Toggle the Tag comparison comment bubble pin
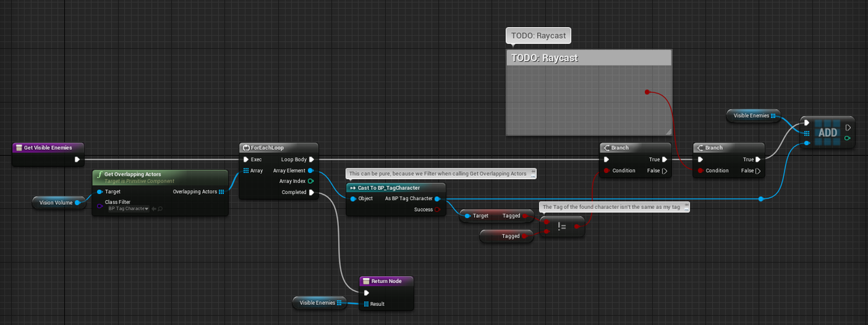The height and width of the screenshot is (325, 868). (686, 206)
